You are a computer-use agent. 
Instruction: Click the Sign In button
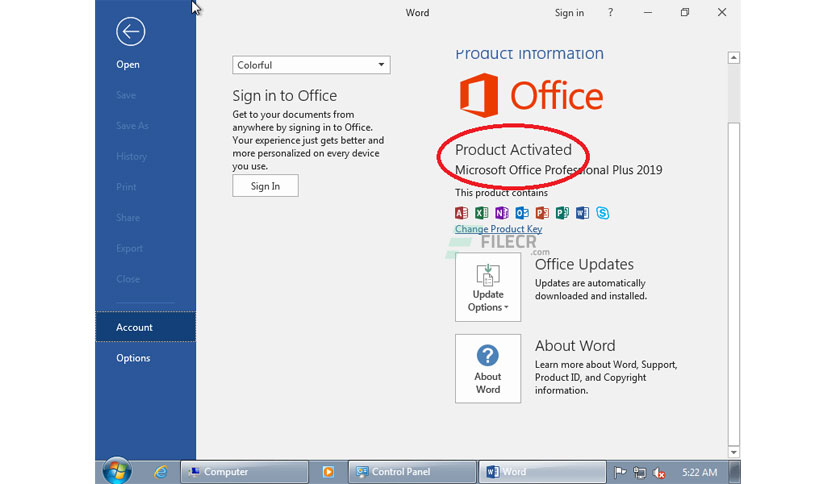tap(265, 186)
